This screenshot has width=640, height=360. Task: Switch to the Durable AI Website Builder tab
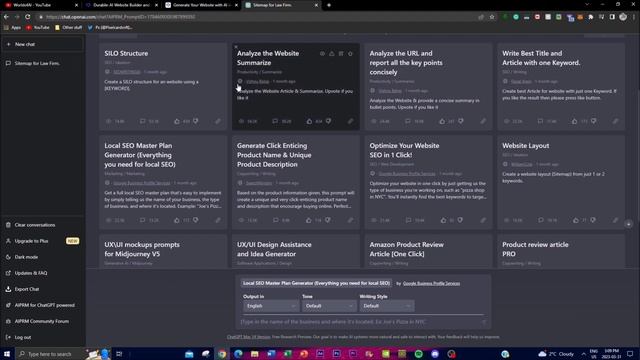pos(122,5)
